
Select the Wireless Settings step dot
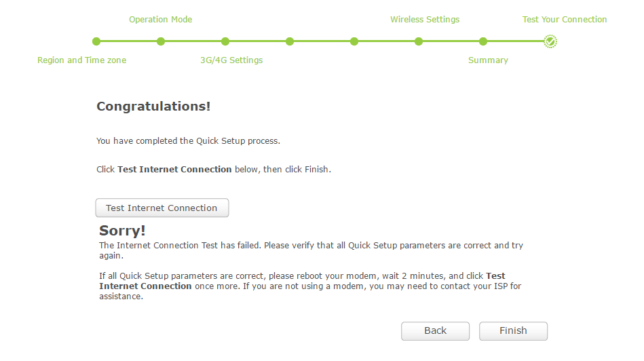coord(419,41)
